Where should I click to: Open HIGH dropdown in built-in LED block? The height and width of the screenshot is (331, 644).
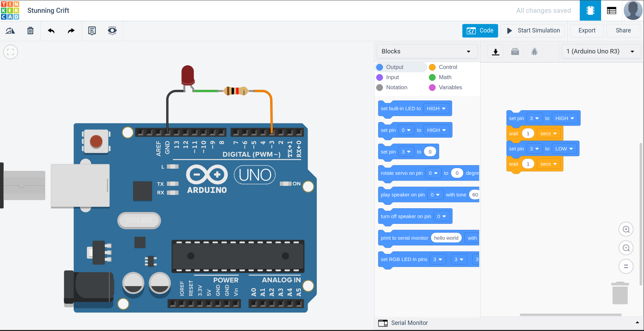coord(436,109)
